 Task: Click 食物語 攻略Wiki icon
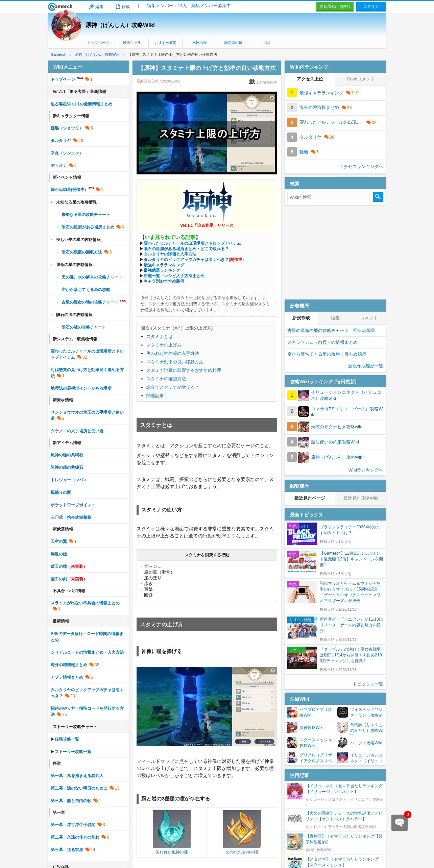343,727
